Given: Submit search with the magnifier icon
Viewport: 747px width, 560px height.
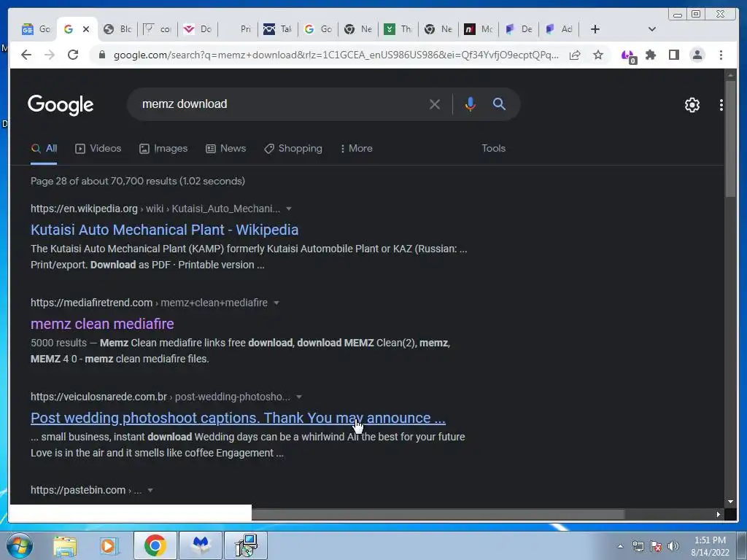Looking at the screenshot, I should 499,104.
